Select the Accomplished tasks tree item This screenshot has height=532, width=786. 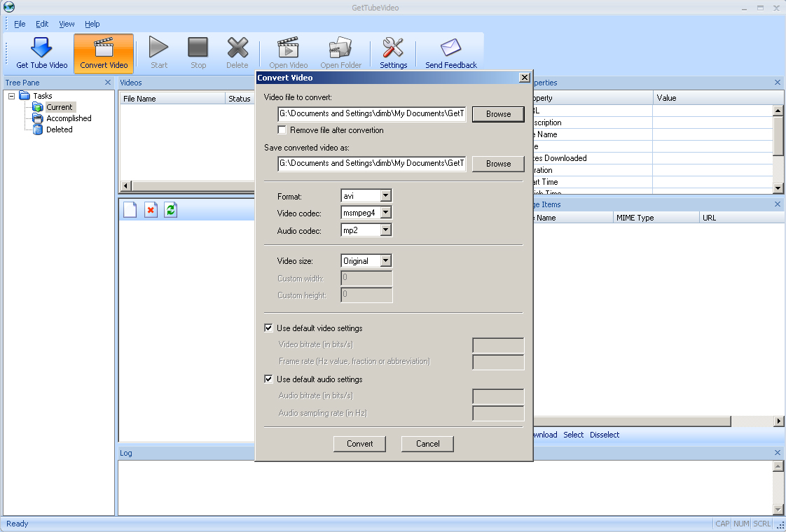[69, 118]
